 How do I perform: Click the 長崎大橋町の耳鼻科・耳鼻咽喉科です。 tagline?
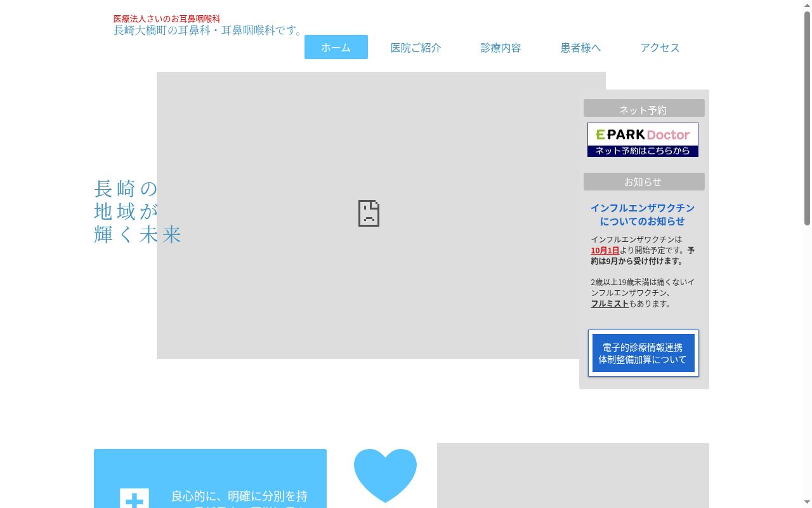209,30
